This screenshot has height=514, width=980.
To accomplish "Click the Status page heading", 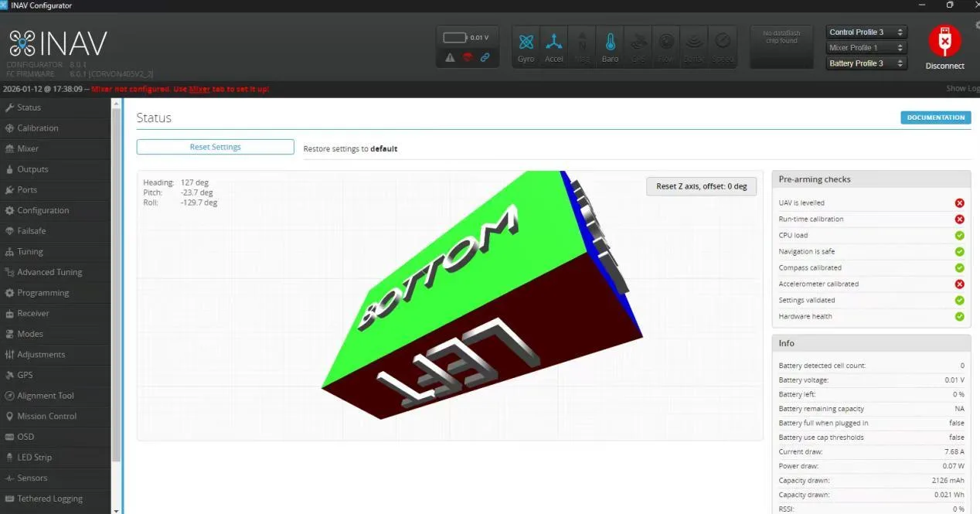I will (154, 118).
